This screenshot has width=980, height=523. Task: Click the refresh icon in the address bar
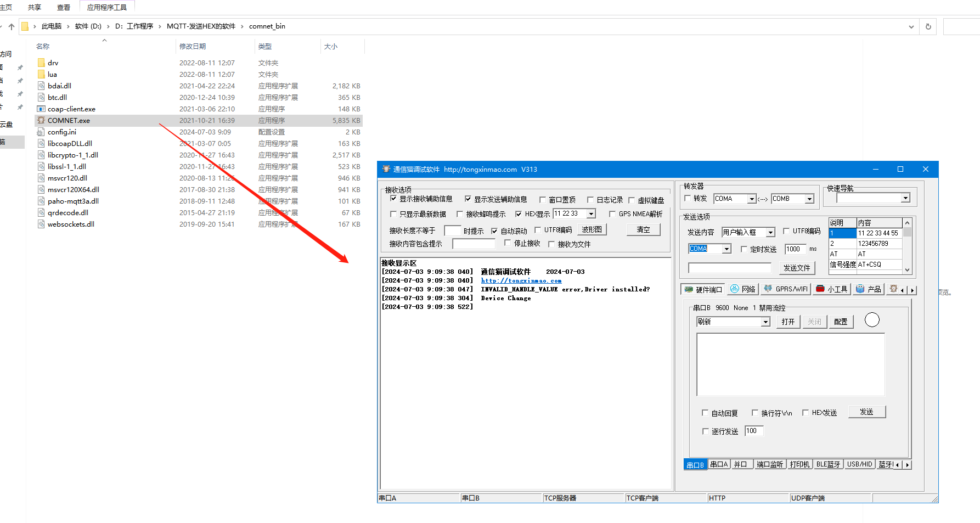coord(928,26)
